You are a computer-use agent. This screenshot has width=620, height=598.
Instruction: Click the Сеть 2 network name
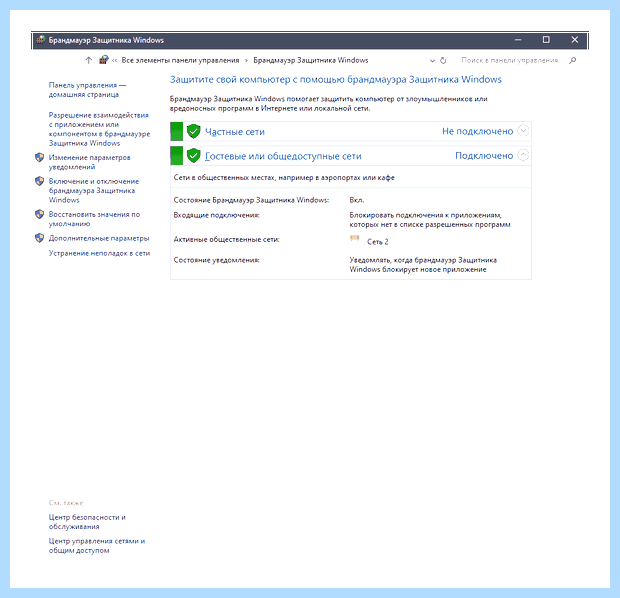378,242
